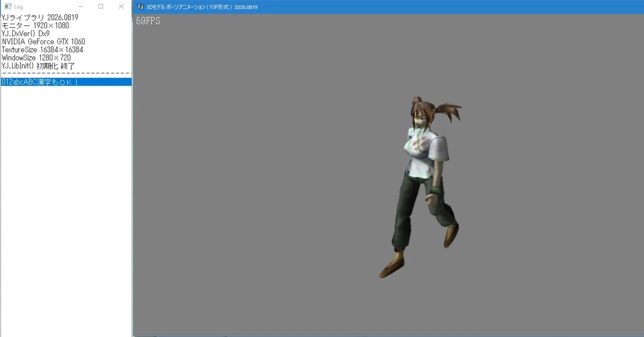Click log line 'TextureSize 16384×16384'

click(42, 50)
